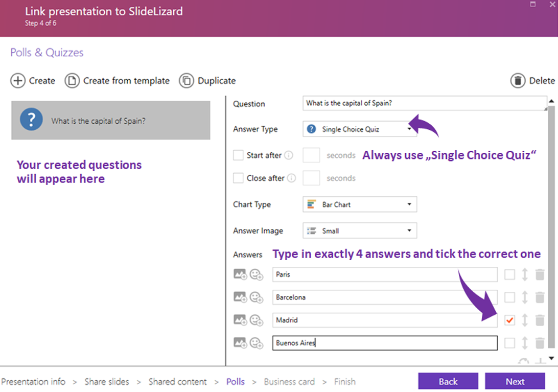Go to Share slides step
The width and height of the screenshot is (558, 392).
pos(107,382)
